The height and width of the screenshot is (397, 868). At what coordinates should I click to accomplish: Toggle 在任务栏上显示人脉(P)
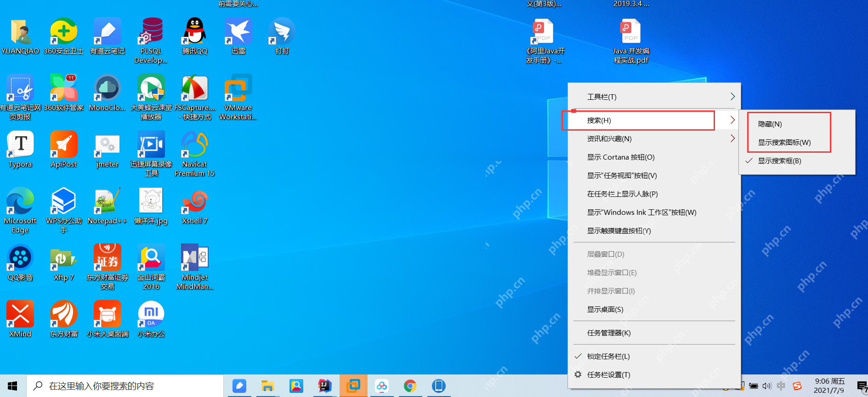click(x=654, y=194)
